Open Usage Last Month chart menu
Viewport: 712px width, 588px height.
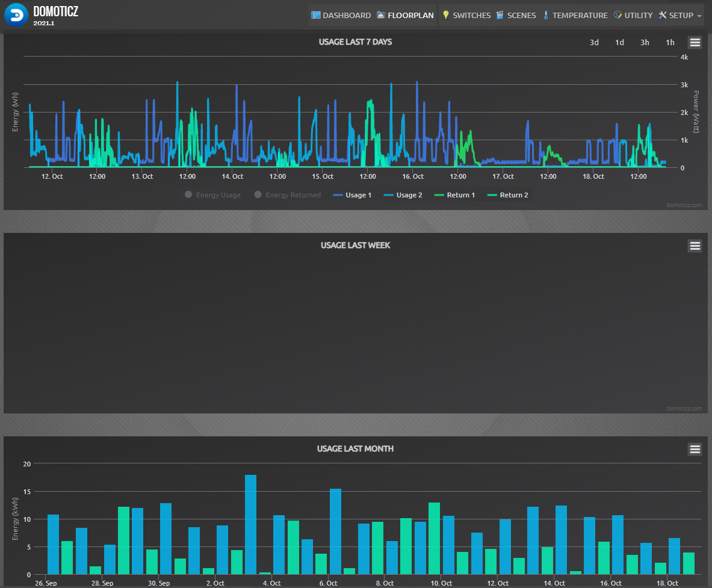(695, 450)
